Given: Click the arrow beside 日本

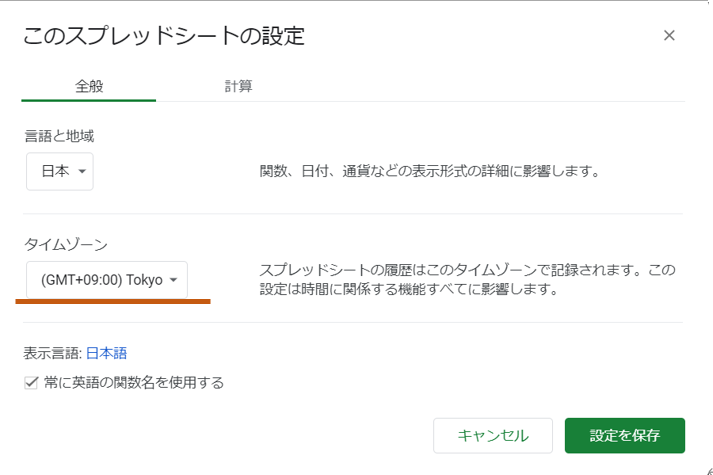Looking at the screenshot, I should pos(82,172).
